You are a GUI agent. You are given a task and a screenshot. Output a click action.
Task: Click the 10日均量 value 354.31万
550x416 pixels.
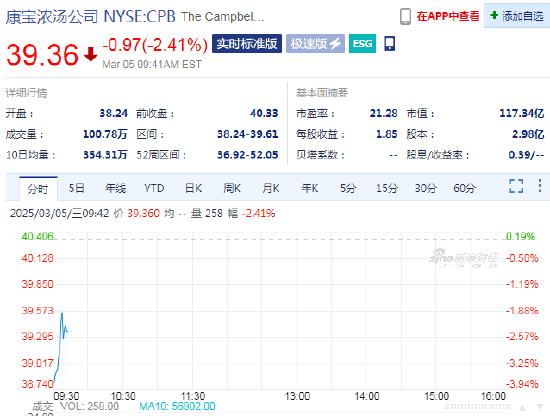(105, 155)
